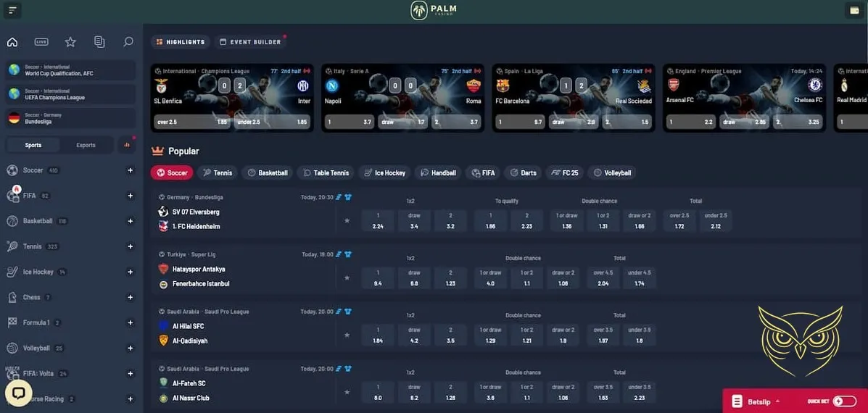Open the live chat bubble icon

pyautogui.click(x=18, y=393)
